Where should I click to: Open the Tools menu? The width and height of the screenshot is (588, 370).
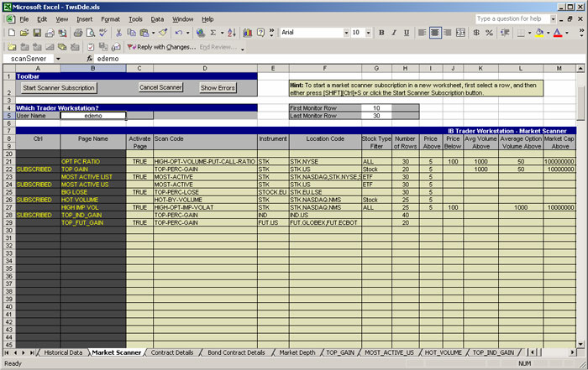click(x=135, y=19)
